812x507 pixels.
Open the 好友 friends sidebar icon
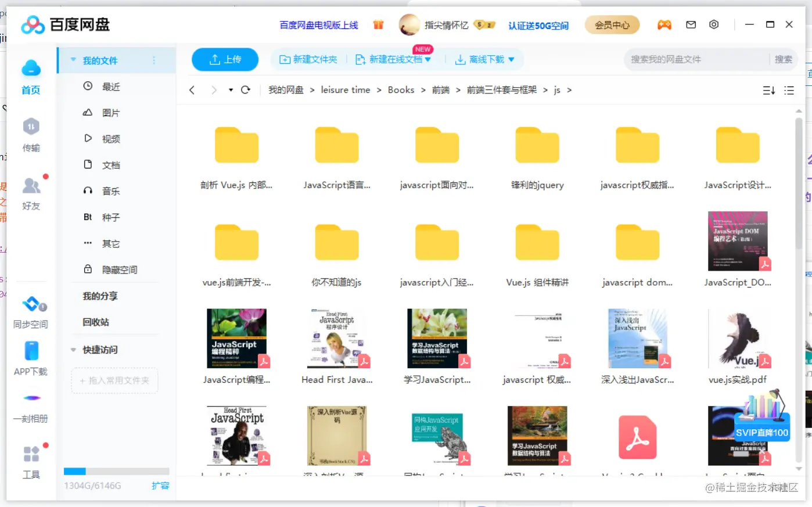tap(31, 193)
